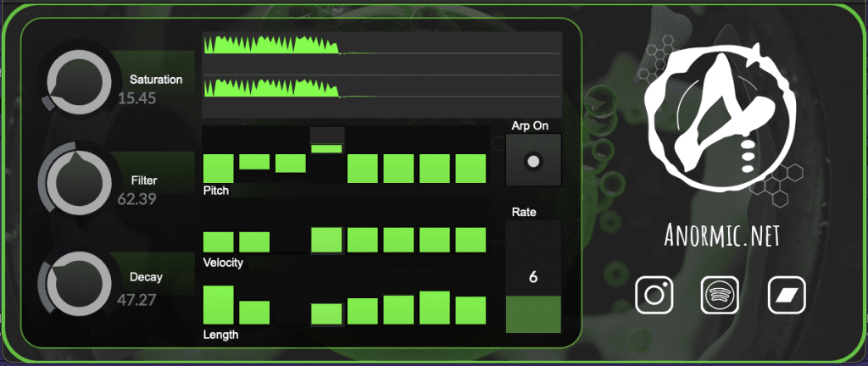Click the third Pitch step bar
868x366 pixels.
pyautogui.click(x=291, y=164)
